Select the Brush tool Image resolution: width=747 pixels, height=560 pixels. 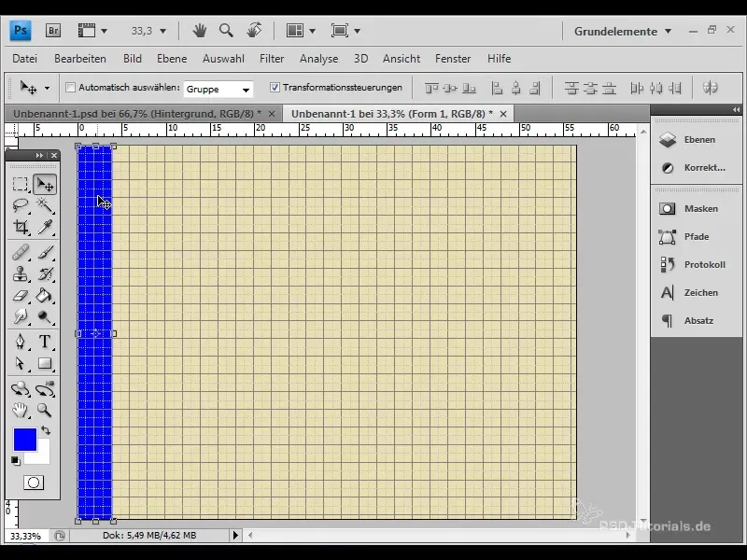(x=45, y=253)
